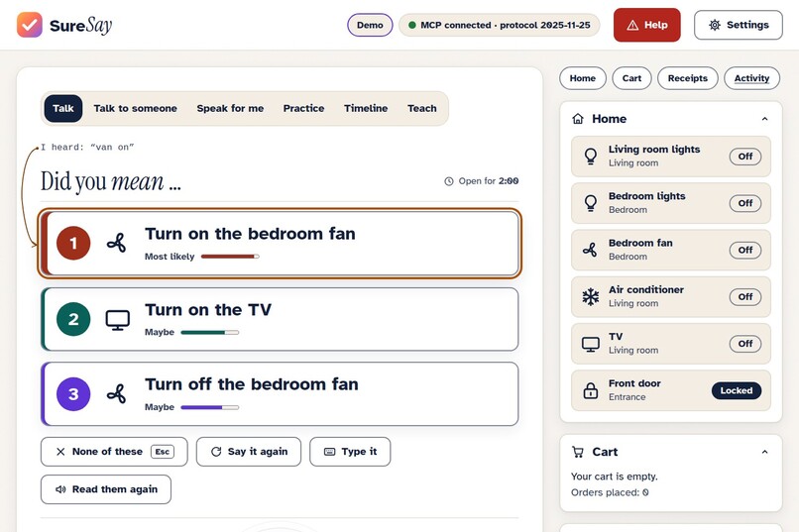Click confidence bar under 'Turn on the TV'
Screen dimensions: 799x532
(210, 333)
